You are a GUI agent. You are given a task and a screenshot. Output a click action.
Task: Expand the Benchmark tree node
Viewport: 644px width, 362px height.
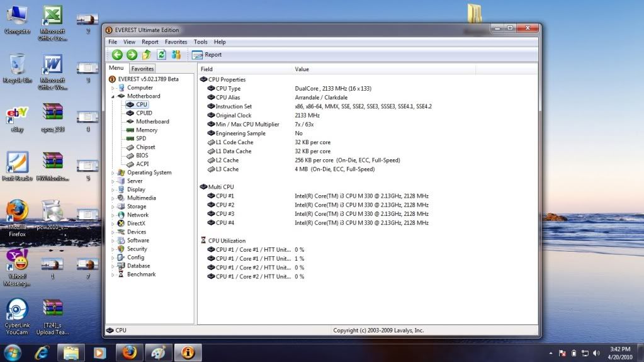(x=113, y=274)
